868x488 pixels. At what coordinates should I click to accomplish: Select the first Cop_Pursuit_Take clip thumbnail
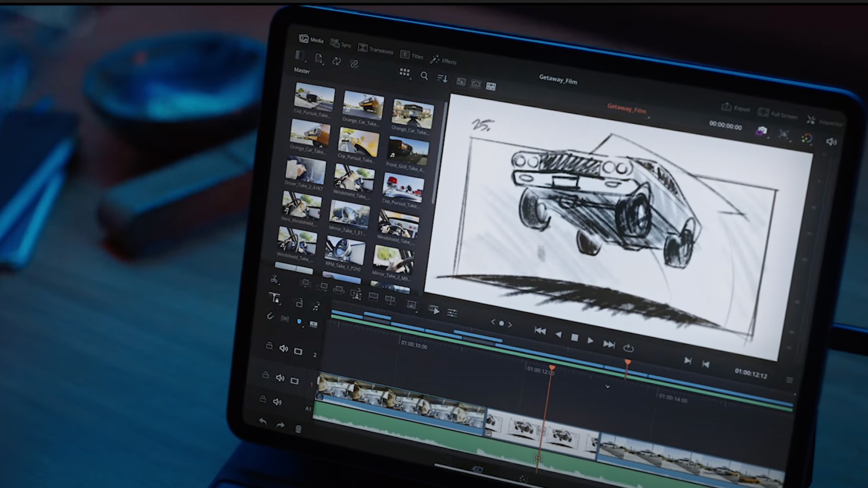tap(314, 96)
